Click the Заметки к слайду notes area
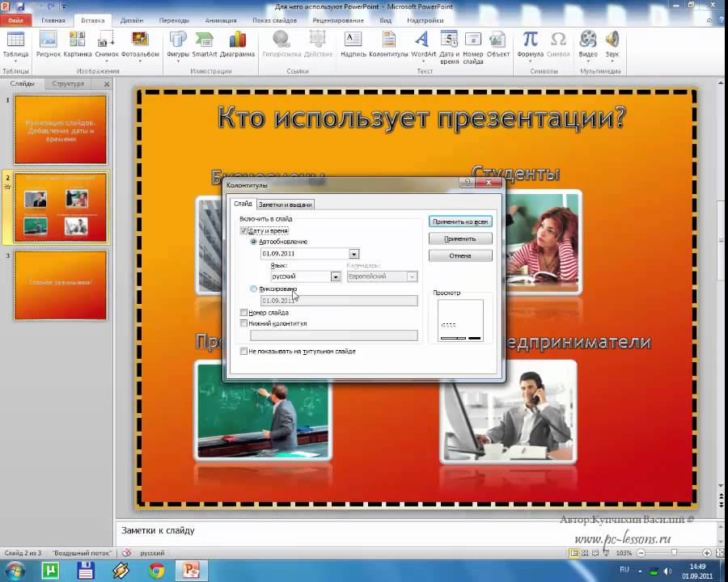The width and height of the screenshot is (728, 582). point(416,532)
